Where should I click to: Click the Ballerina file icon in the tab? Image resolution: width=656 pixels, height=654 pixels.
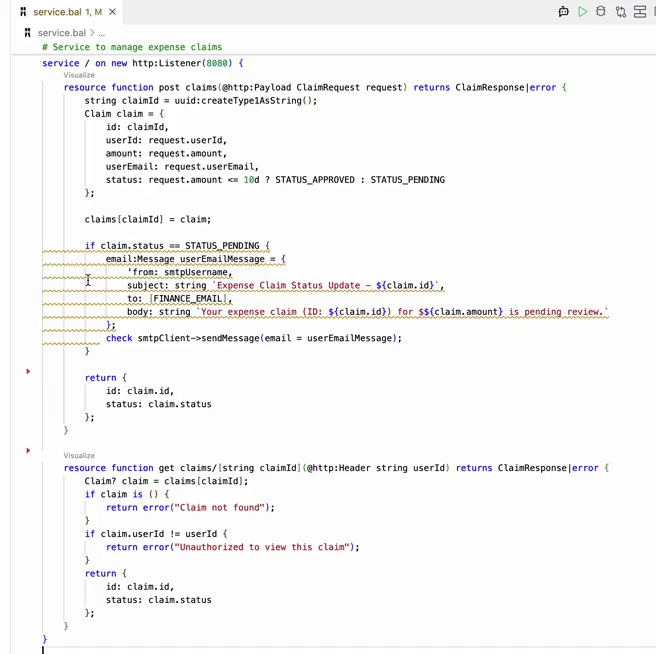(x=23, y=12)
